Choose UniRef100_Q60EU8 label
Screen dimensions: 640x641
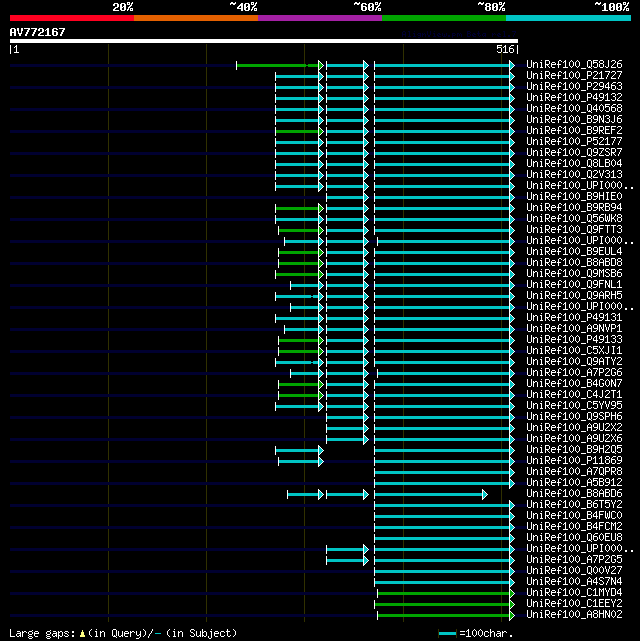574,538
